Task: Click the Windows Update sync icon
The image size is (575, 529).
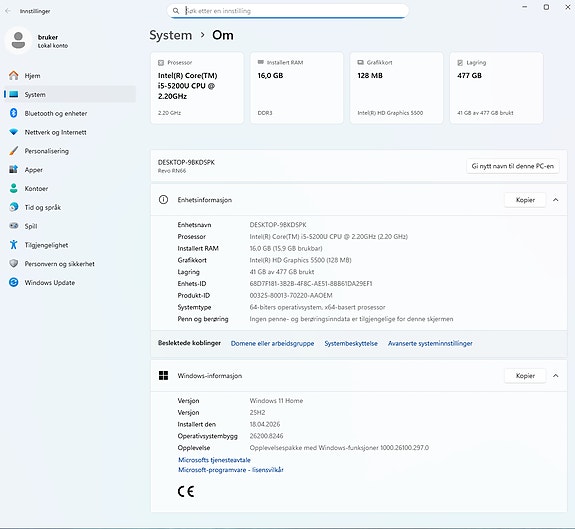Action: [x=14, y=282]
